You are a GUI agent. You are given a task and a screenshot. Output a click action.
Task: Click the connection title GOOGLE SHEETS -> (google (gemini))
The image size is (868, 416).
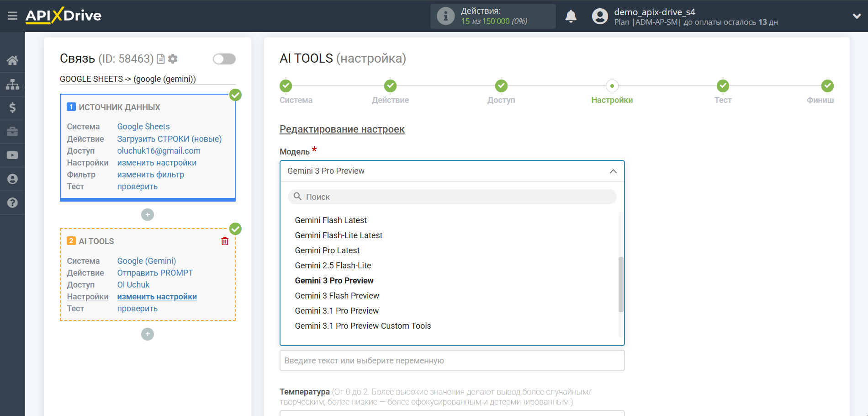click(128, 79)
